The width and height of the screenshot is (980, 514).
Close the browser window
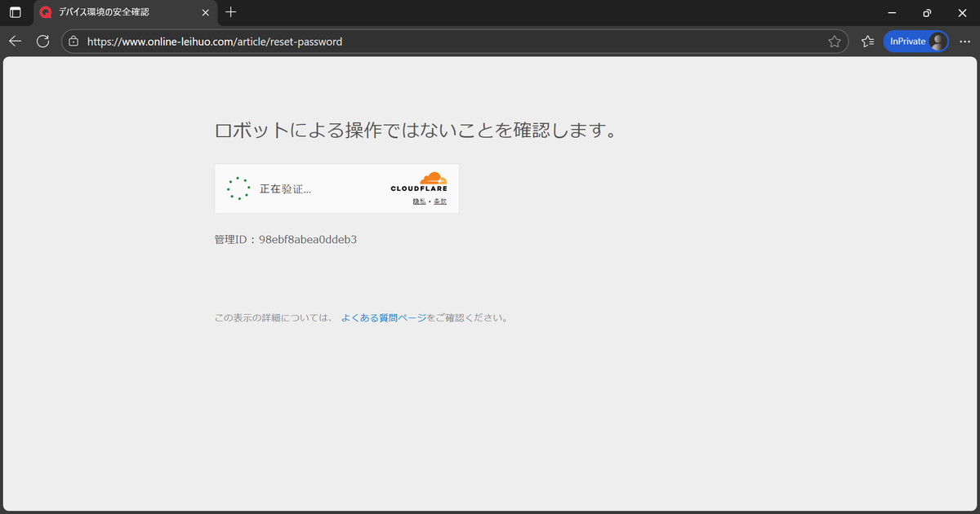click(x=962, y=12)
